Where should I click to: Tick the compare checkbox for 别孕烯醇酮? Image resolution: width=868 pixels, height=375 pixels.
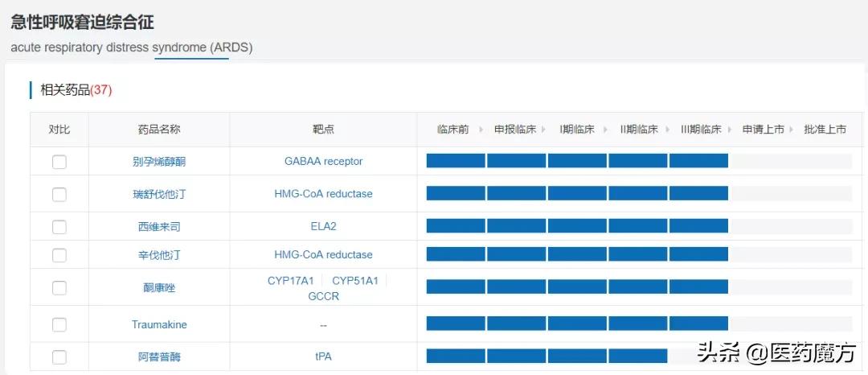click(x=59, y=162)
